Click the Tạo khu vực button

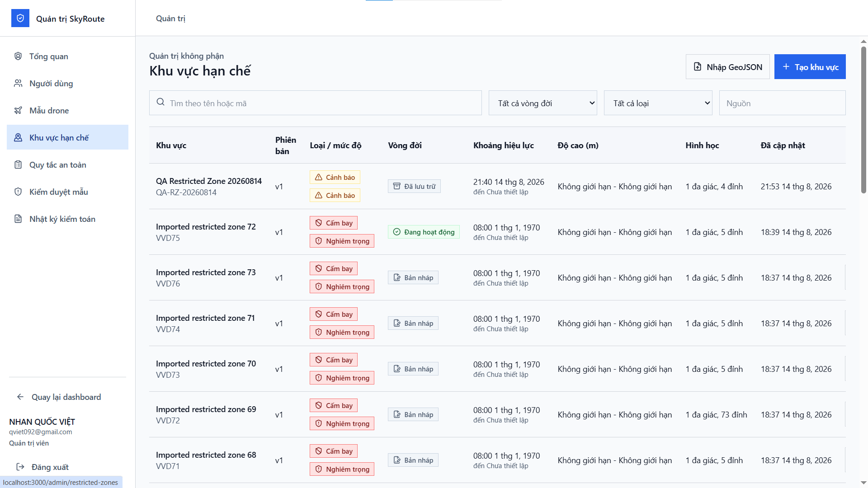(x=810, y=67)
